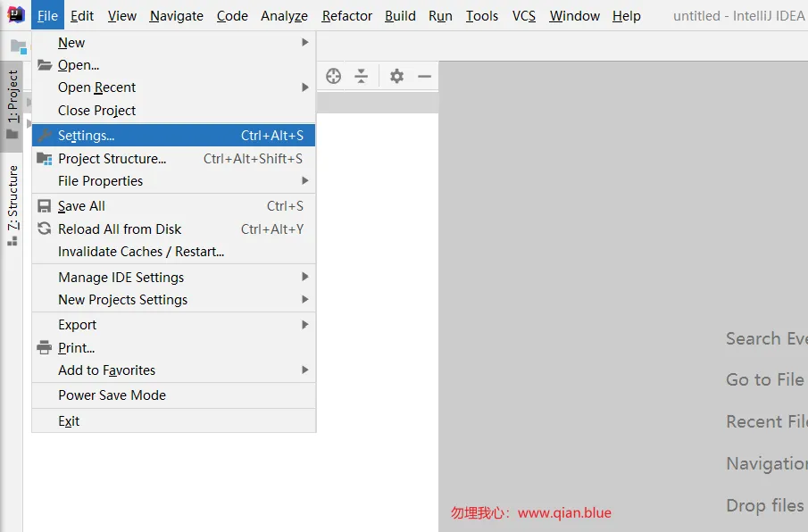The image size is (808, 532).
Task: Toggle Power Save Mode
Action: coord(174,395)
